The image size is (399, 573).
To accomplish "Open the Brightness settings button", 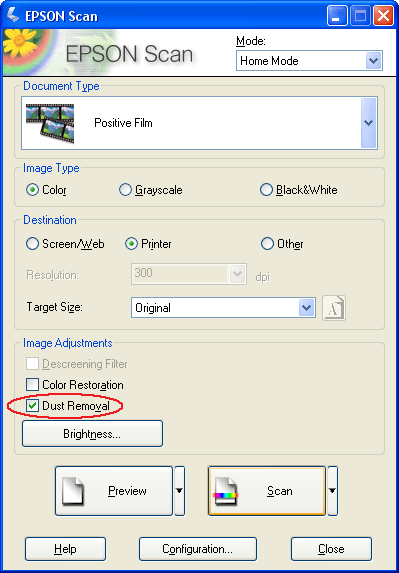I will coord(92,434).
